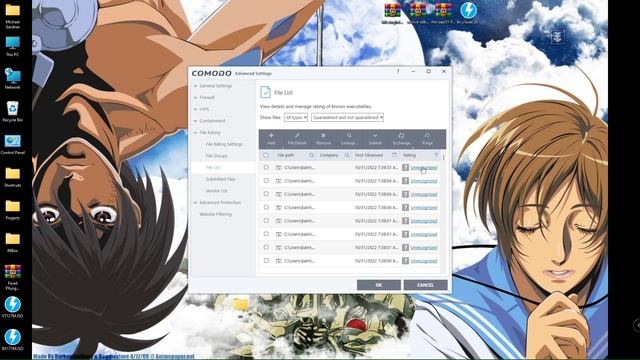Open the File Groups page
The width and height of the screenshot is (640, 360).
216,156
